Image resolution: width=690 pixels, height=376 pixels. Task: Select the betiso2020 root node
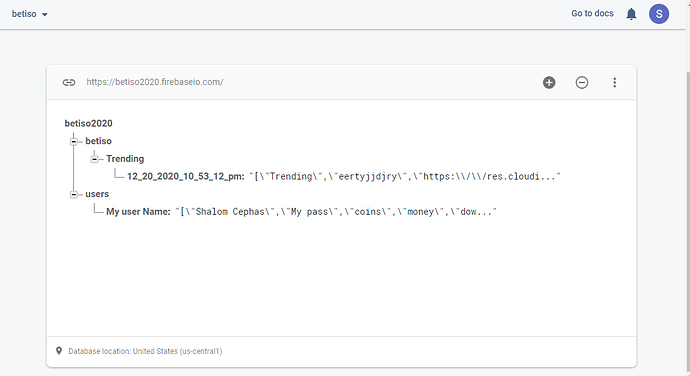pyautogui.click(x=88, y=123)
